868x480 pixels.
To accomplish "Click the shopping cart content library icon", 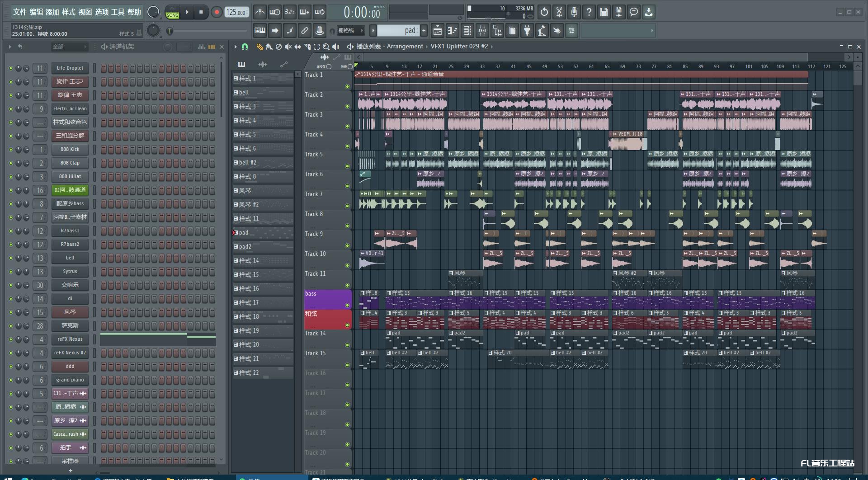I will 571,31.
